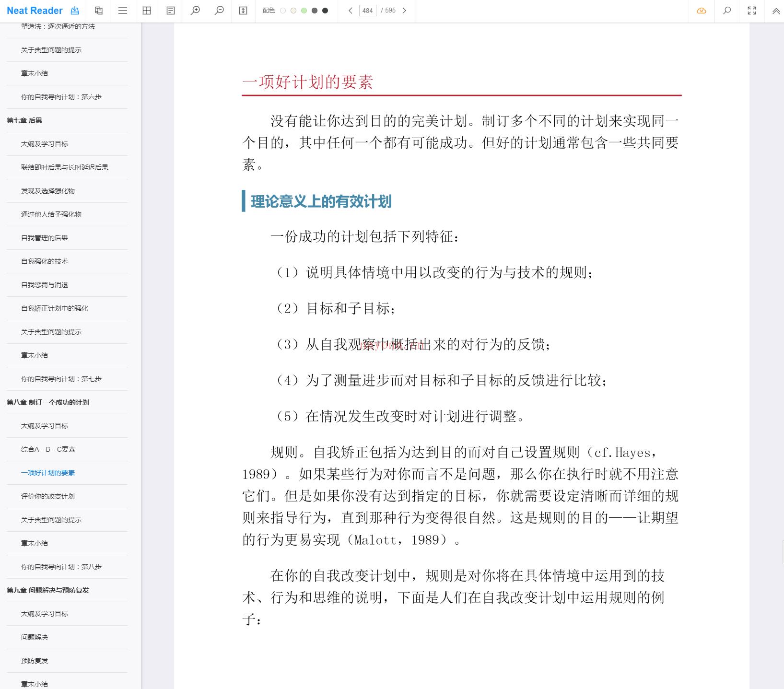Screen dimensions: 784x689
Task: Select the white color theme swatch
Action: (283, 11)
